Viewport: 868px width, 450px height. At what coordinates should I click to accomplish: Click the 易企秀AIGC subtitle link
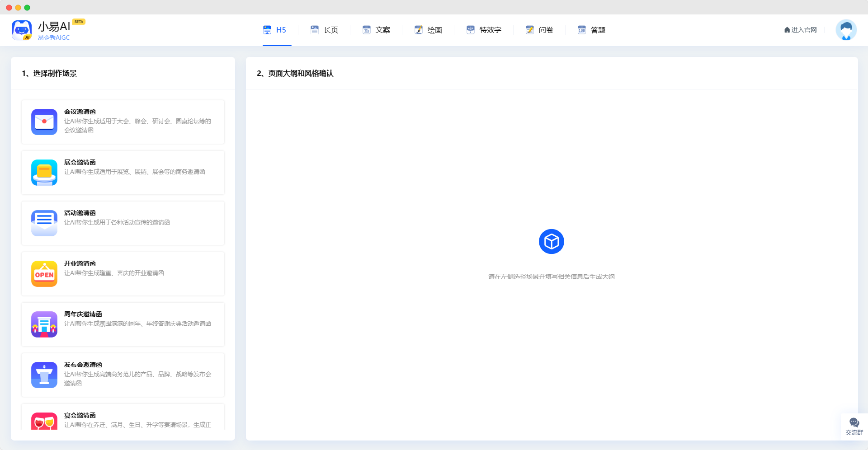(54, 37)
